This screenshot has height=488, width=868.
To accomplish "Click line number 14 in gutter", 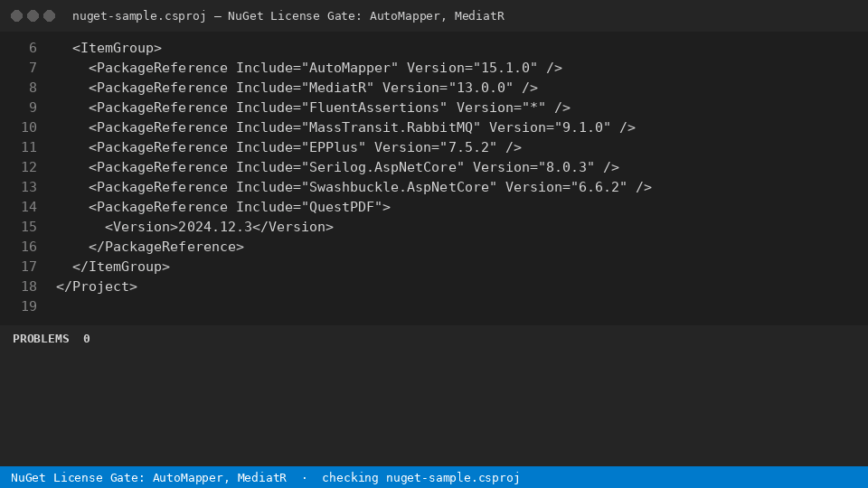I will point(29,208).
